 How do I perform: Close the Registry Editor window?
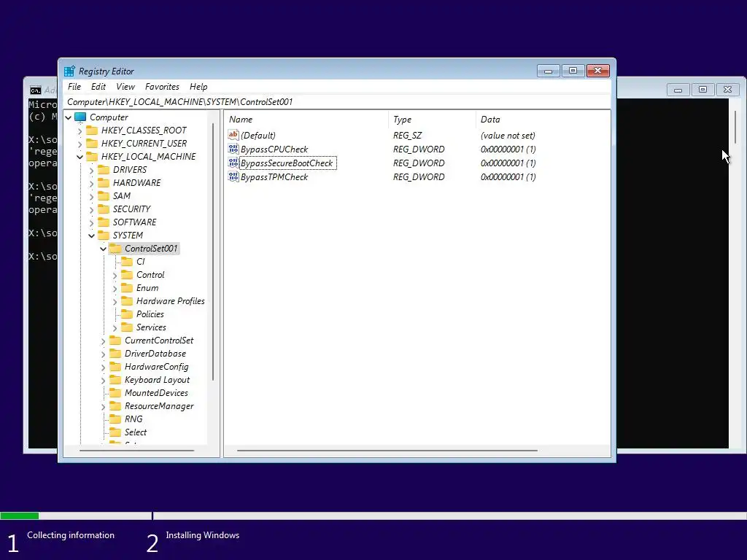pyautogui.click(x=598, y=71)
